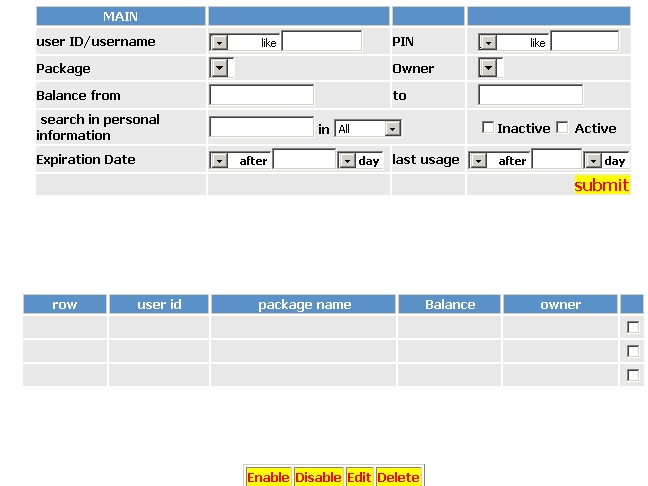The height and width of the screenshot is (486, 648).
Task: Click the 'Balance from' input field
Action: click(x=261, y=95)
